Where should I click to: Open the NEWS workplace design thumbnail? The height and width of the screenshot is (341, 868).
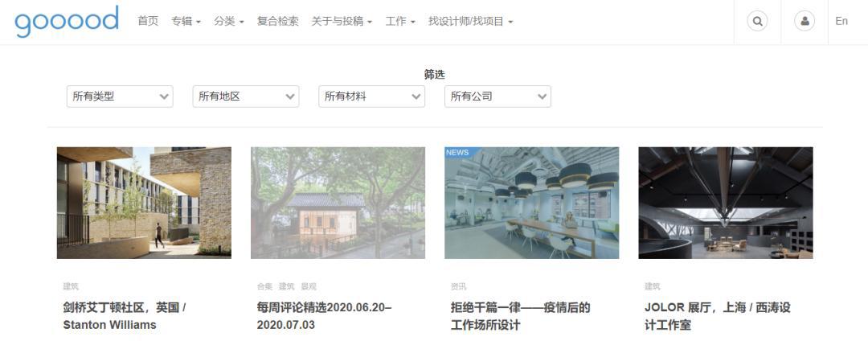coord(531,203)
